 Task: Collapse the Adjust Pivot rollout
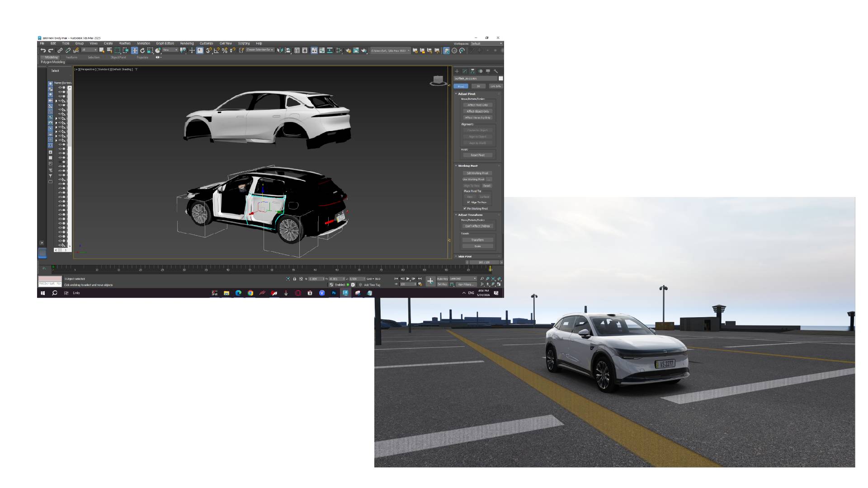(467, 94)
